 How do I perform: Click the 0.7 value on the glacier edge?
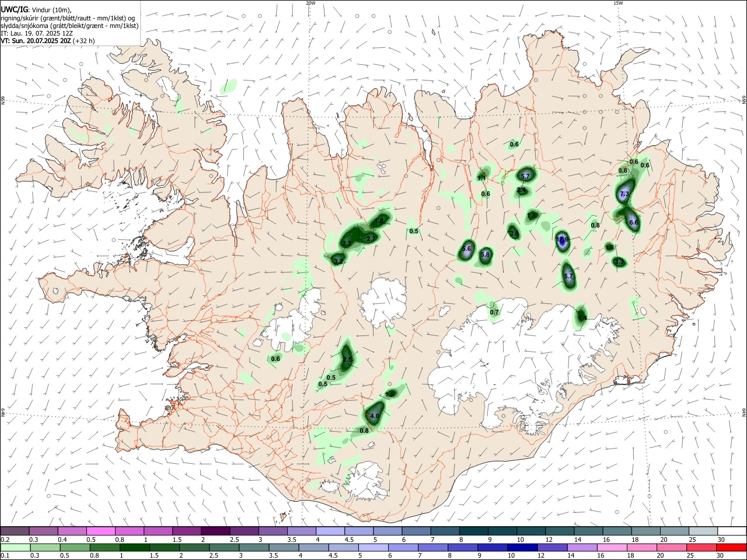pyautogui.click(x=494, y=313)
